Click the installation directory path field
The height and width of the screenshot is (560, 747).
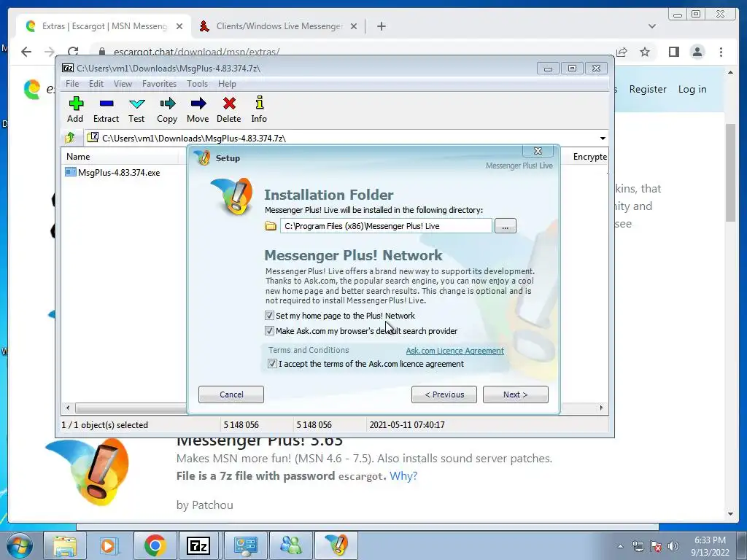386,226
